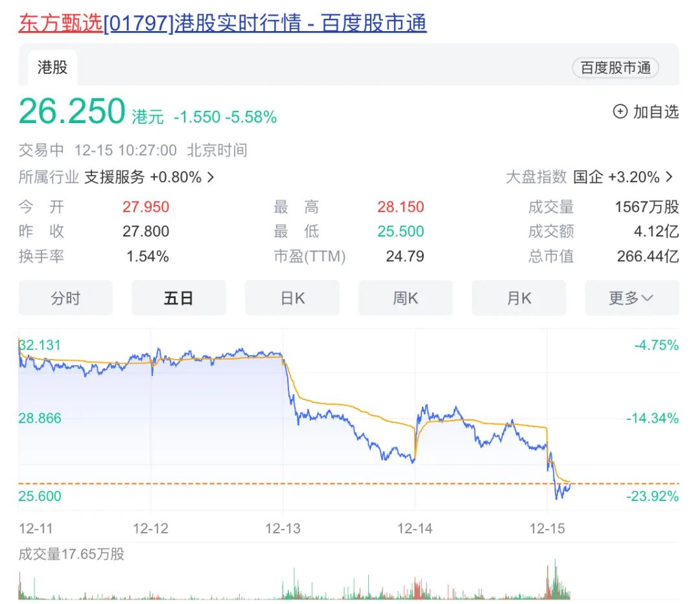Expand 国企 index chevron arrow
The height and width of the screenshot is (604, 700).
669,177
